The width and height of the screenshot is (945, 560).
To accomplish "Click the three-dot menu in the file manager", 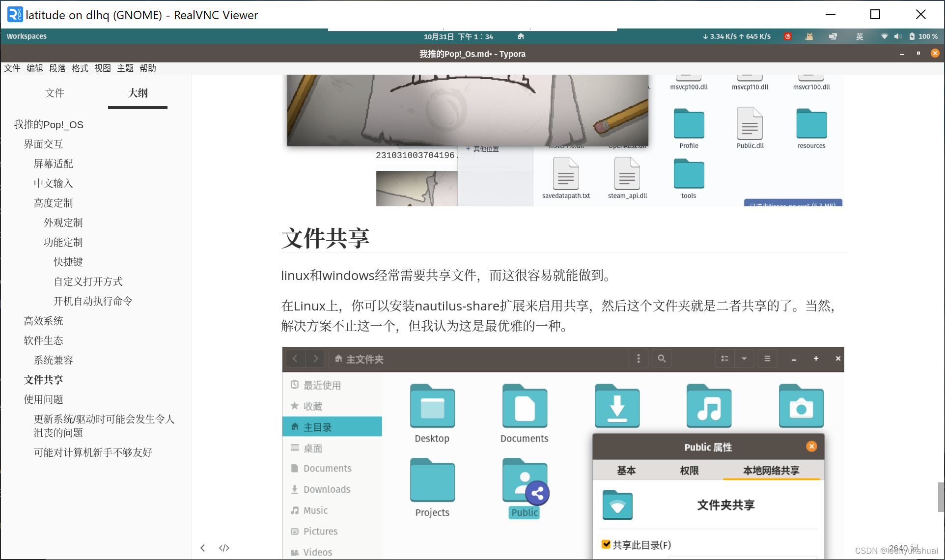I will coord(639,359).
